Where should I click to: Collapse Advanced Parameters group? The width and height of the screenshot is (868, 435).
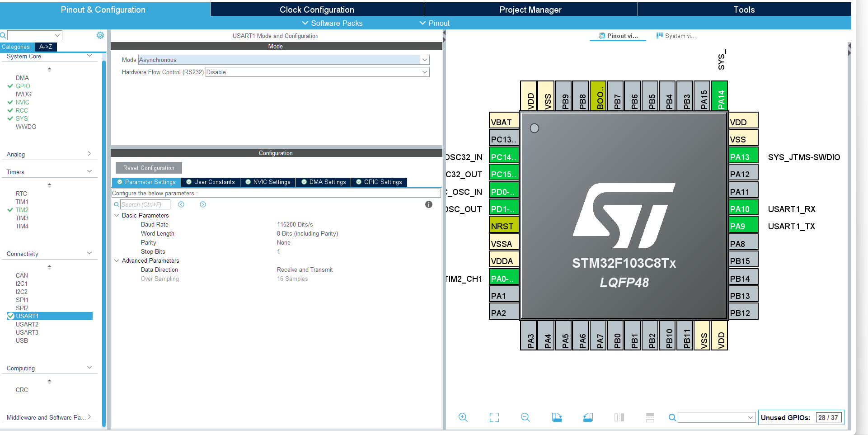click(x=117, y=260)
